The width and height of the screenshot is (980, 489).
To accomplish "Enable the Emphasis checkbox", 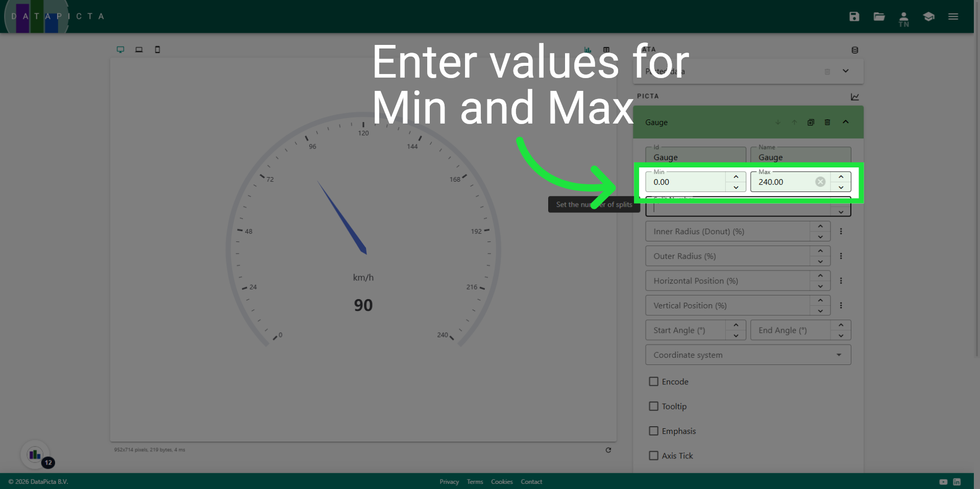I will pyautogui.click(x=653, y=431).
